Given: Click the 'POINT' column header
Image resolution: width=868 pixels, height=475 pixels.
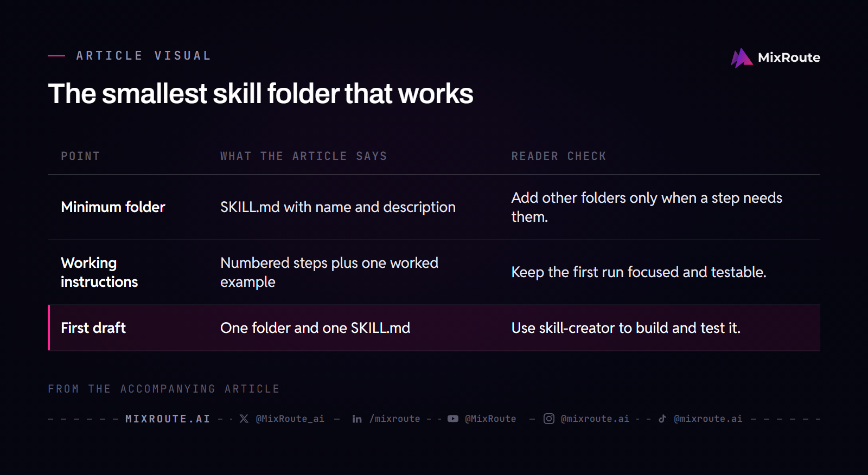Looking at the screenshot, I should click(80, 156).
